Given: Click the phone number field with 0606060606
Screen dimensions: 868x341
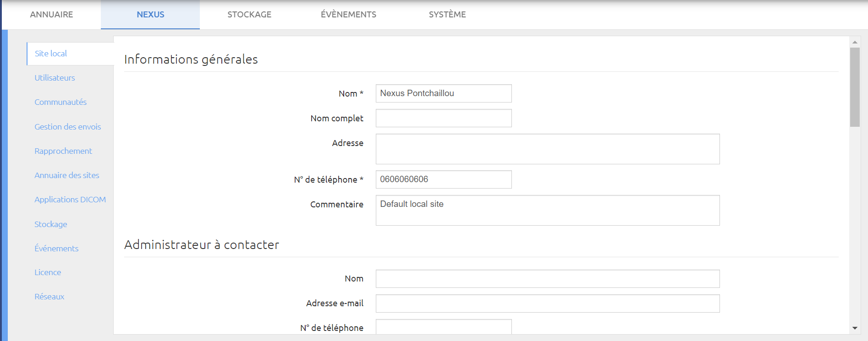Looking at the screenshot, I should click(444, 179).
